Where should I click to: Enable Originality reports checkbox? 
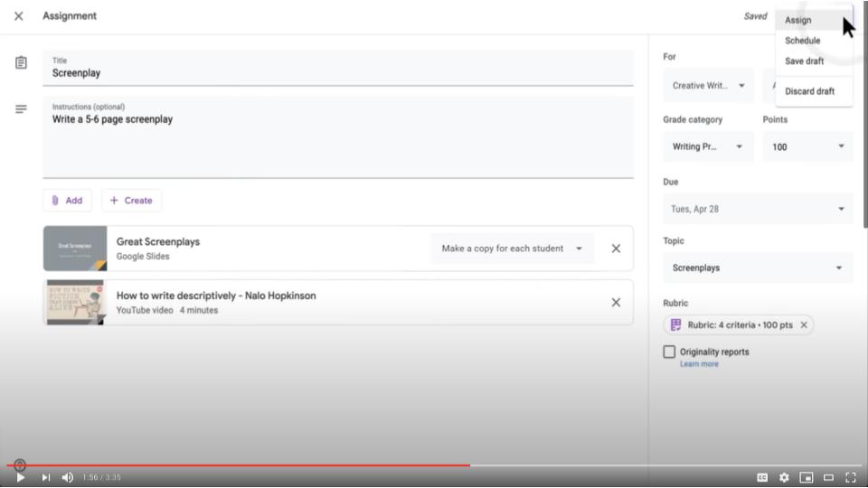[x=669, y=352]
